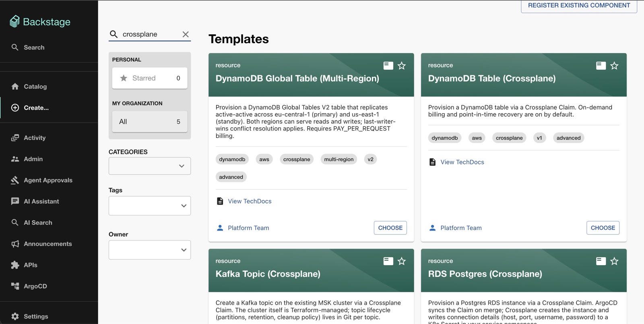Screen dimensions: 644x324
Task: Select the Starred filter
Action: 150,78
